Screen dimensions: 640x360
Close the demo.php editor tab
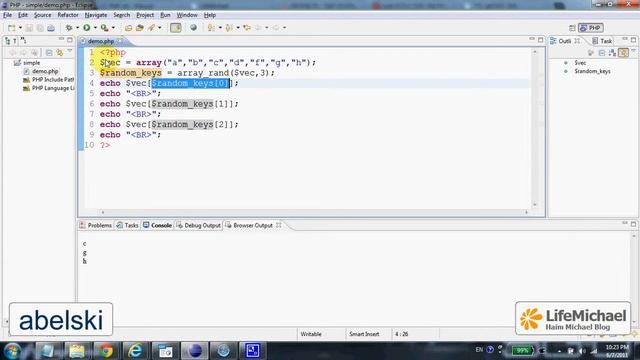point(120,41)
